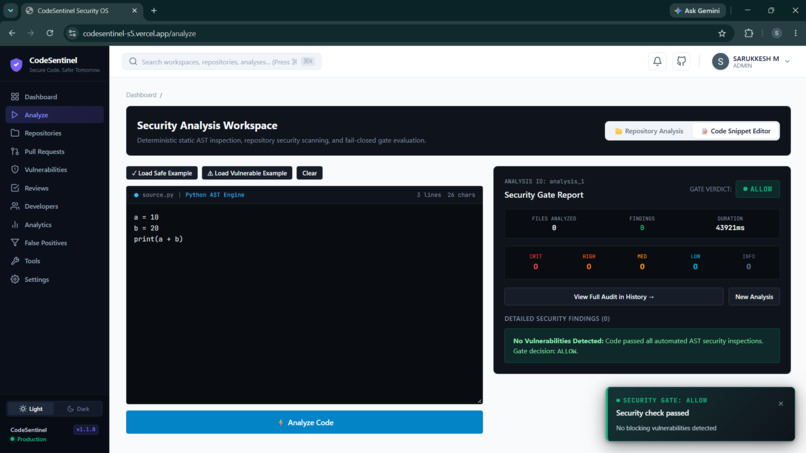Click the DETAILED SECURITY FINDINGS (0) heading
Screen dimensions: 806x453
[x=557, y=319]
